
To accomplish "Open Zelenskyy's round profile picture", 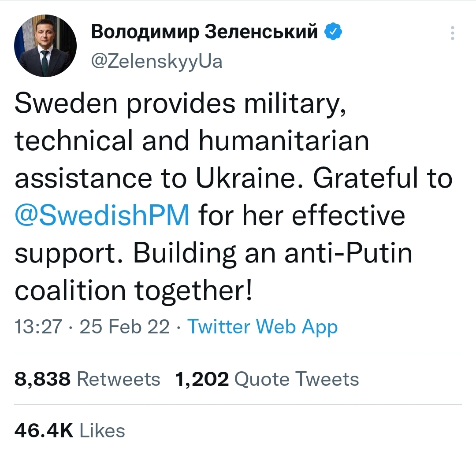I will tap(45, 46).
